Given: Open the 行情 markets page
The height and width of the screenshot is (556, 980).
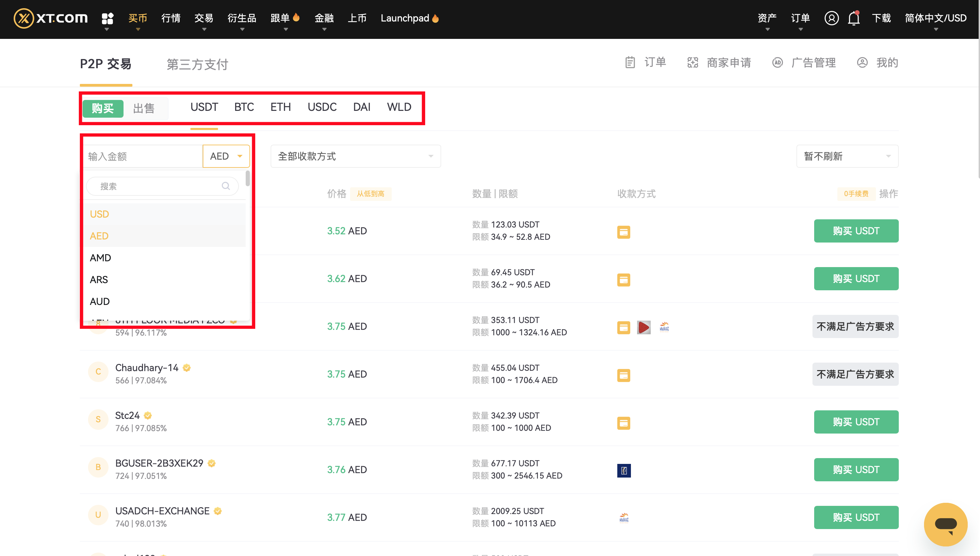Looking at the screenshot, I should point(171,18).
